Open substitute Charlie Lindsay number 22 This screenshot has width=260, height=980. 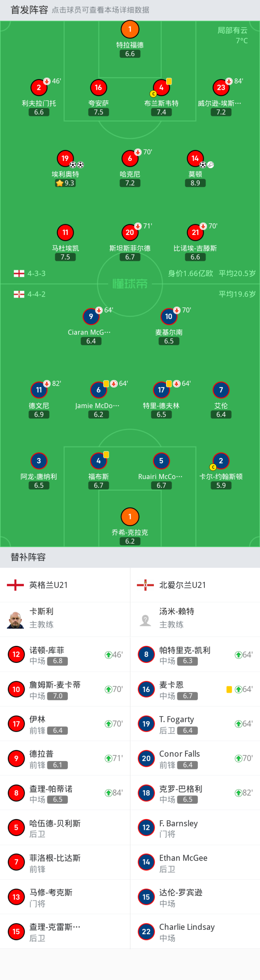pos(195,931)
